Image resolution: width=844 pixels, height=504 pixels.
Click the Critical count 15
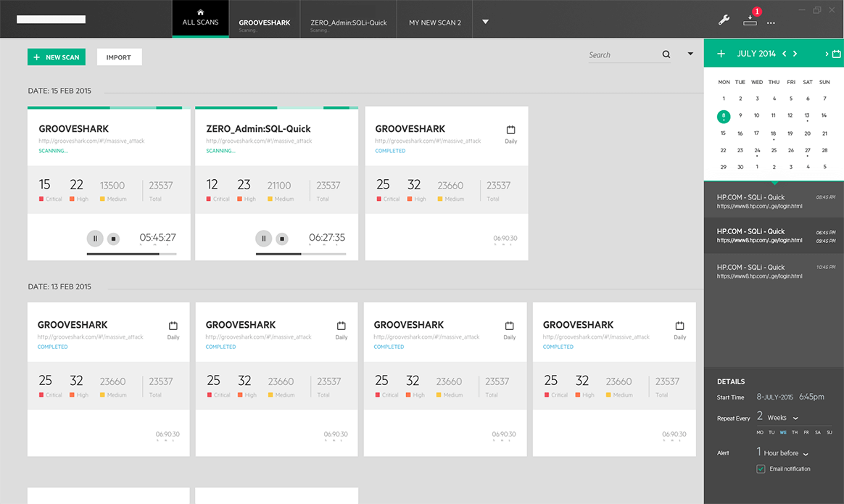click(45, 184)
